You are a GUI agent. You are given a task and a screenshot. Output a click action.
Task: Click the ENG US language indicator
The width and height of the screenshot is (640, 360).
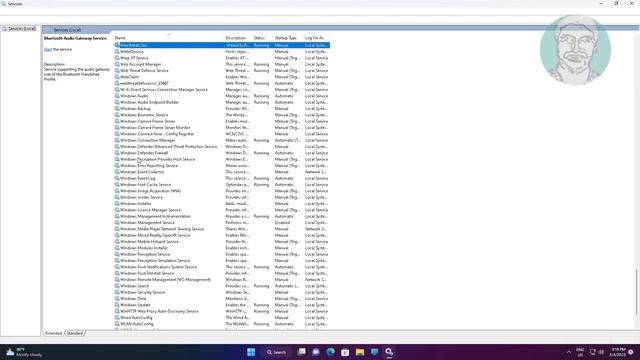coord(580,352)
